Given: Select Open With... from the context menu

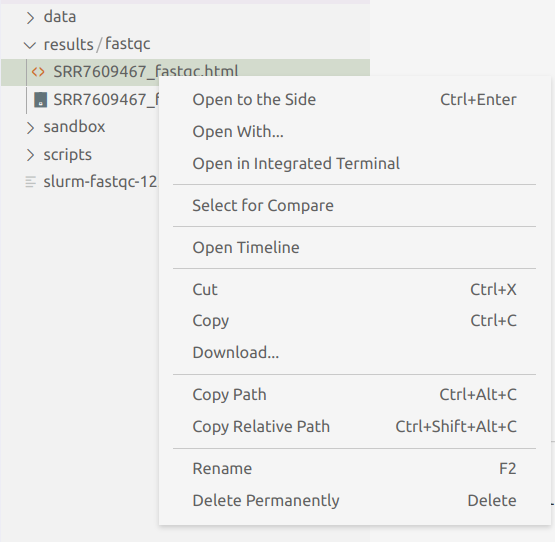Looking at the screenshot, I should pos(354,131).
